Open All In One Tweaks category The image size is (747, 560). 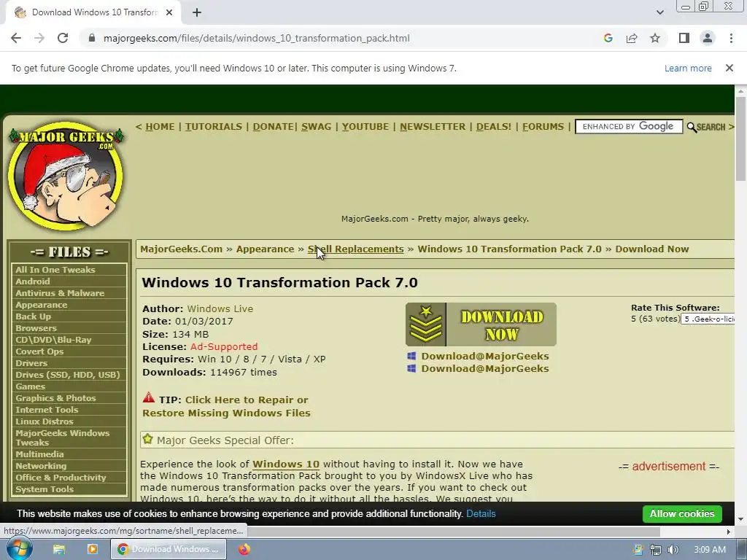click(55, 270)
